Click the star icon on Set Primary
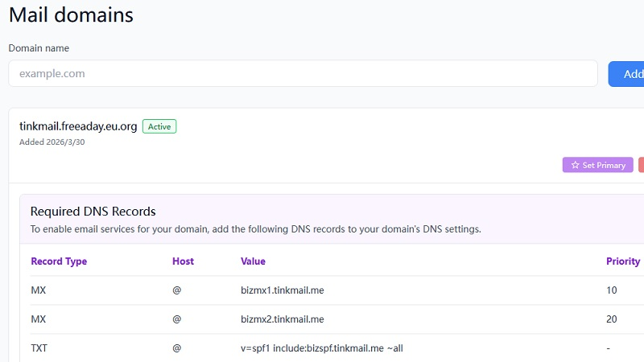The height and width of the screenshot is (362, 644). click(575, 165)
